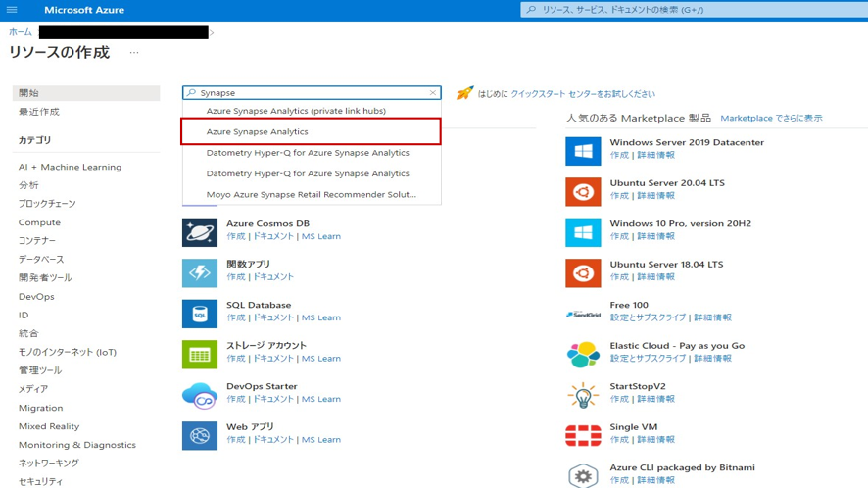Click the Elastic Cloud icon

pos(583,355)
